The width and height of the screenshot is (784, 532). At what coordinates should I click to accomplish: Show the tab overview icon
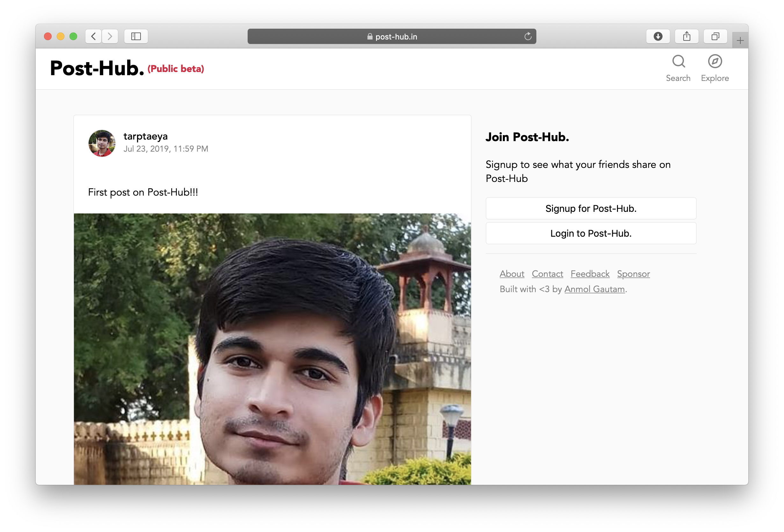tap(715, 36)
